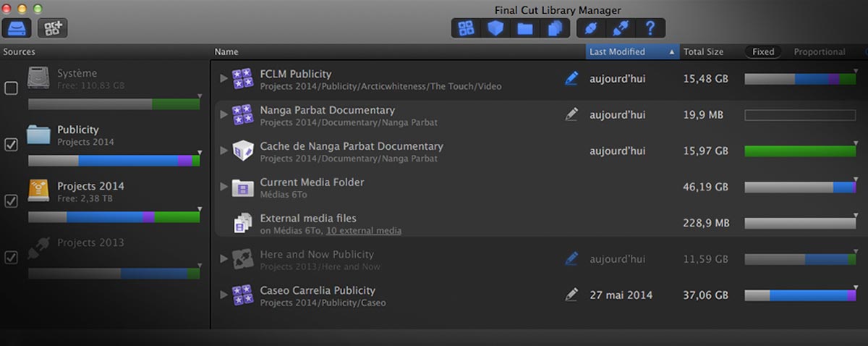Select the 46,19 GB size value
Viewport: 868px width, 346px height.
706,187
